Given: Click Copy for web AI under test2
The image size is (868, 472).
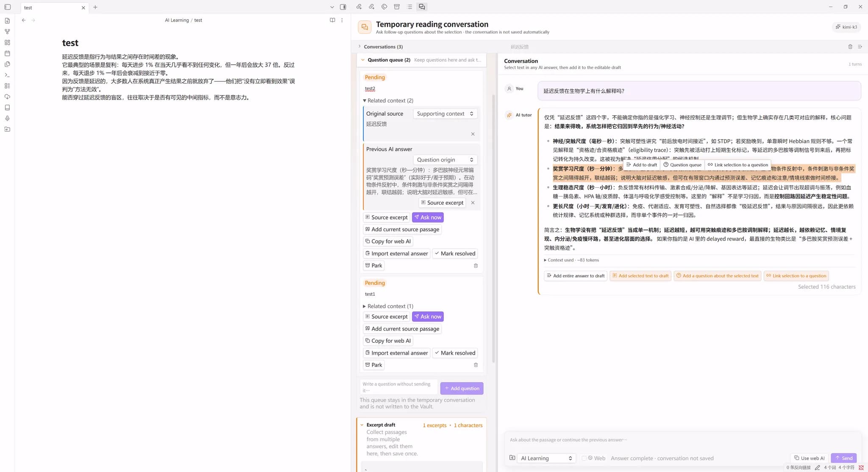Looking at the screenshot, I should click(x=388, y=242).
